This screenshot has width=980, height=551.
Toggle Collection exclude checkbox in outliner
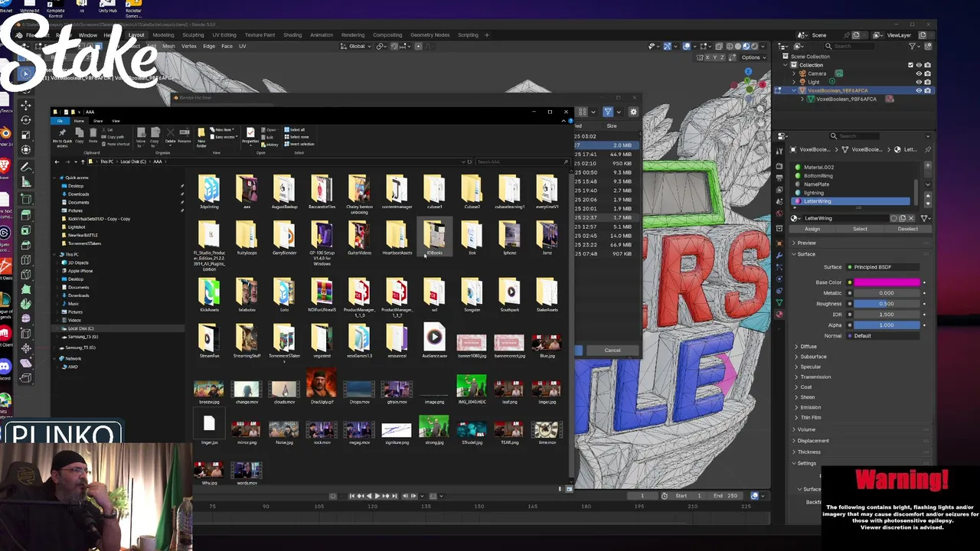(x=910, y=65)
